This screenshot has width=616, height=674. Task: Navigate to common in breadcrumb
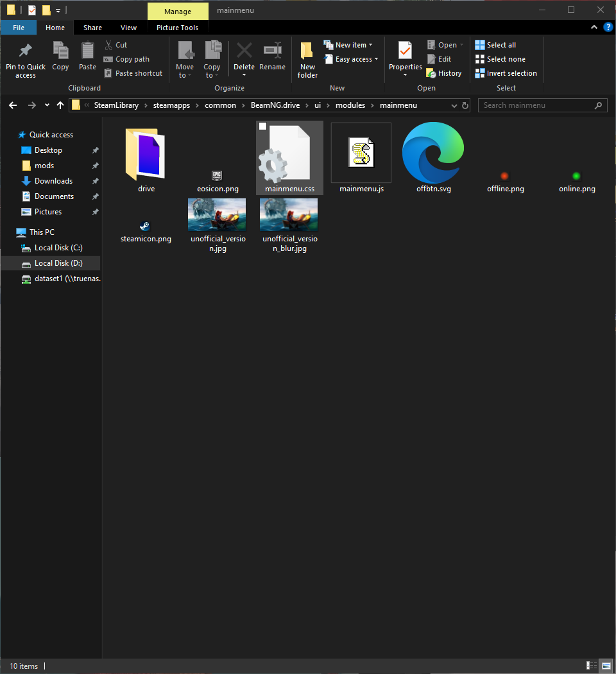tap(220, 105)
